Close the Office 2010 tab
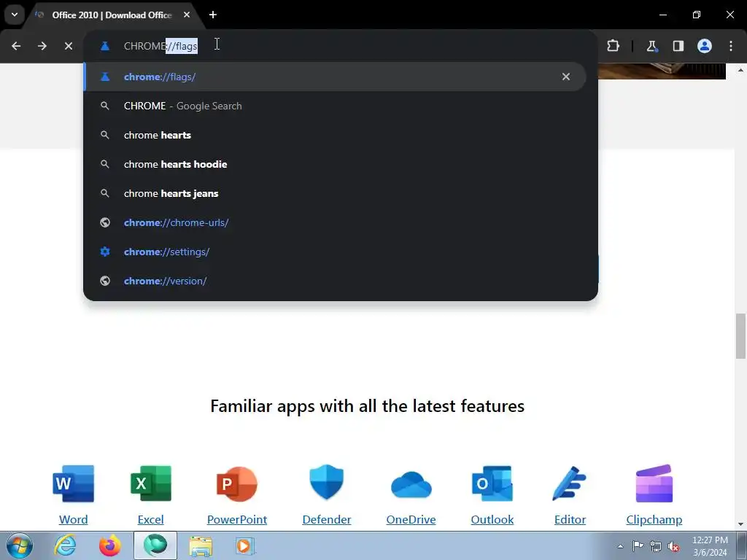Image resolution: width=747 pixels, height=560 pixels. (187, 15)
